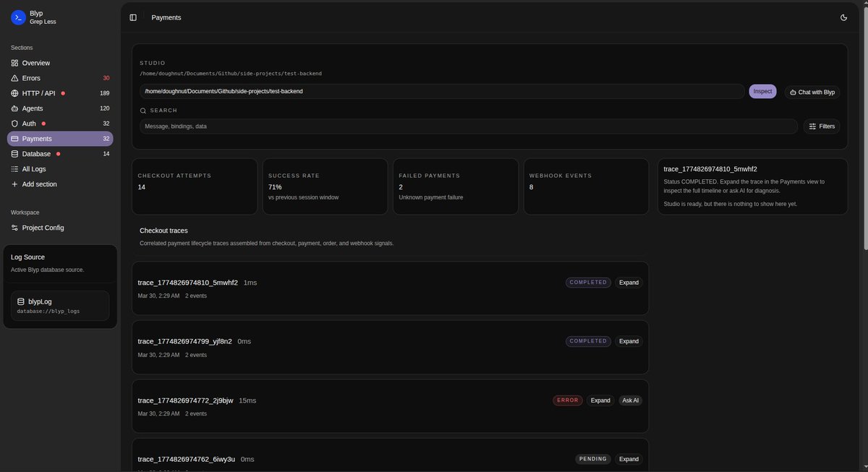Click the Success Rate 71% card
This screenshot has width=868, height=472.
point(325,186)
